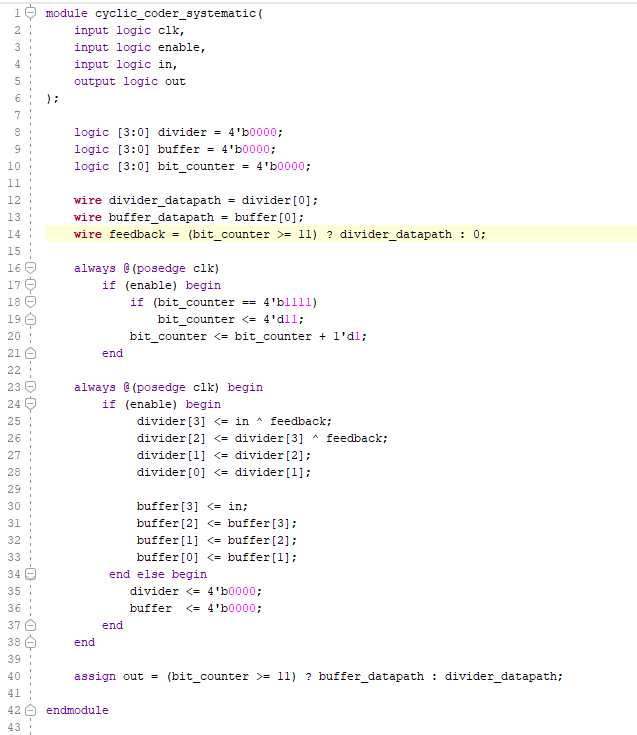637x735 pixels.
Task: Click line number 40 in the gutter
Action: [x=14, y=676]
